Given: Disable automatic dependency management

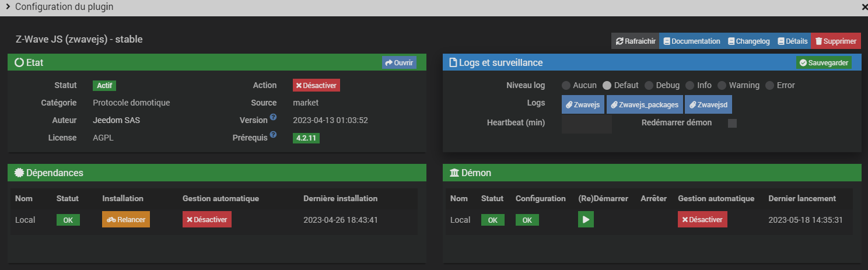Looking at the screenshot, I should (207, 220).
